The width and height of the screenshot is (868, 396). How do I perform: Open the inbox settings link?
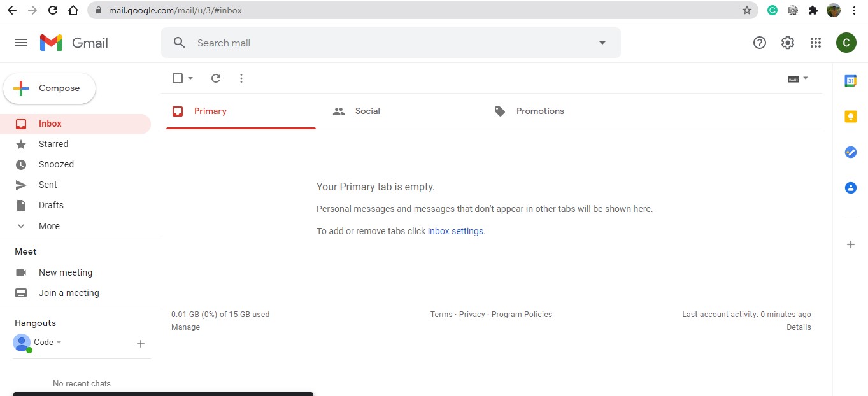pyautogui.click(x=455, y=231)
